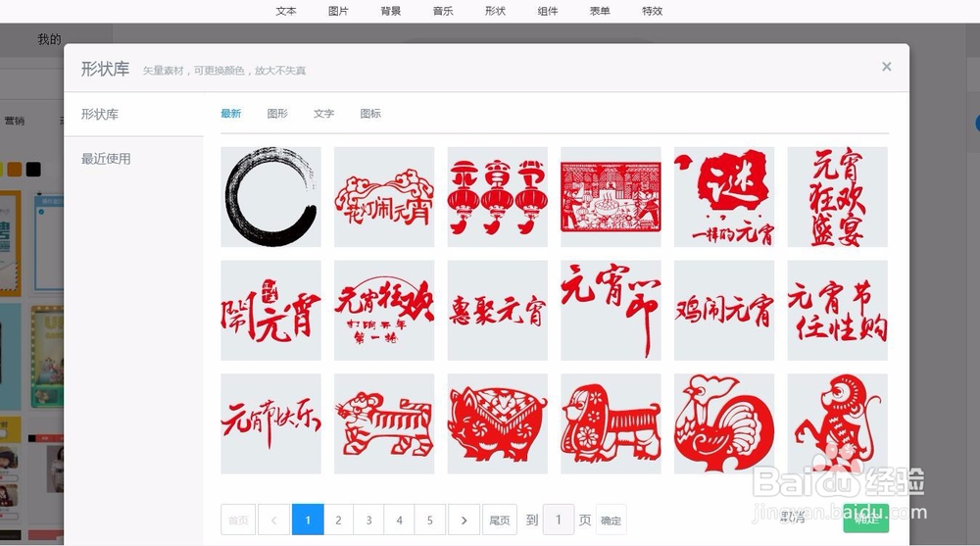
Task: Focus the page number input field
Action: click(559, 520)
